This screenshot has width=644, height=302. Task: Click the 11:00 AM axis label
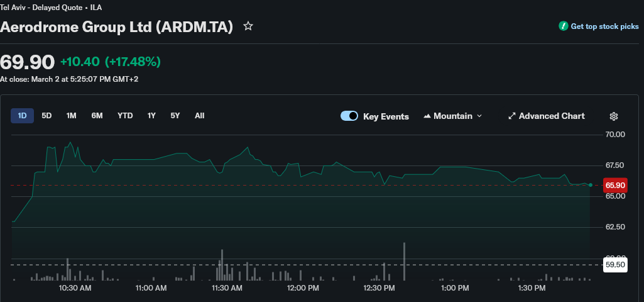pyautogui.click(x=151, y=288)
